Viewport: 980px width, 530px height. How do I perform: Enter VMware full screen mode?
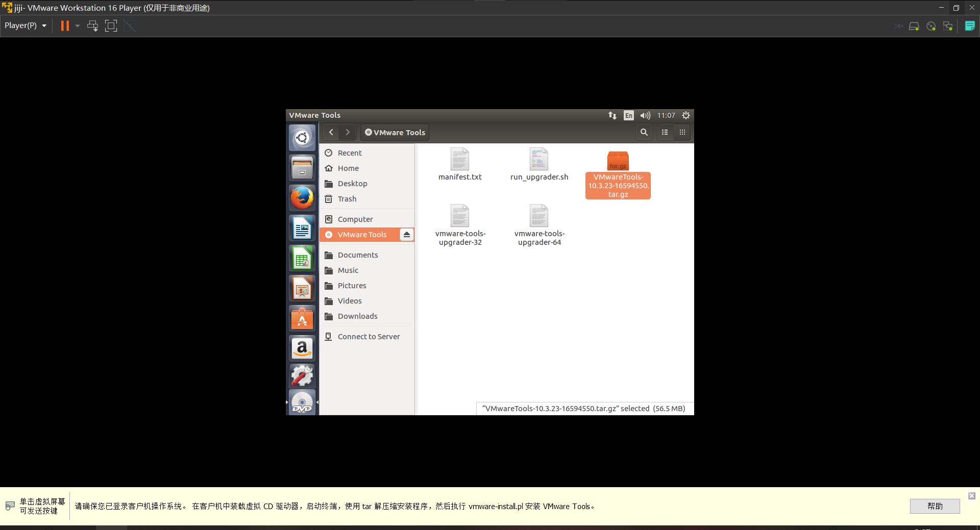[111, 26]
